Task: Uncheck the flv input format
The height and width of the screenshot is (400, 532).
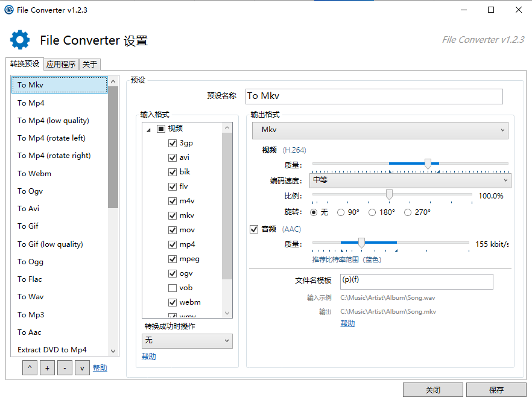Action: pos(173,186)
